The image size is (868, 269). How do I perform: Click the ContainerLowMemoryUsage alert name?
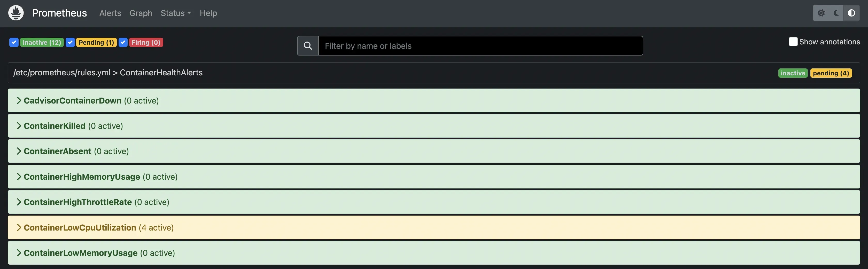click(x=81, y=253)
